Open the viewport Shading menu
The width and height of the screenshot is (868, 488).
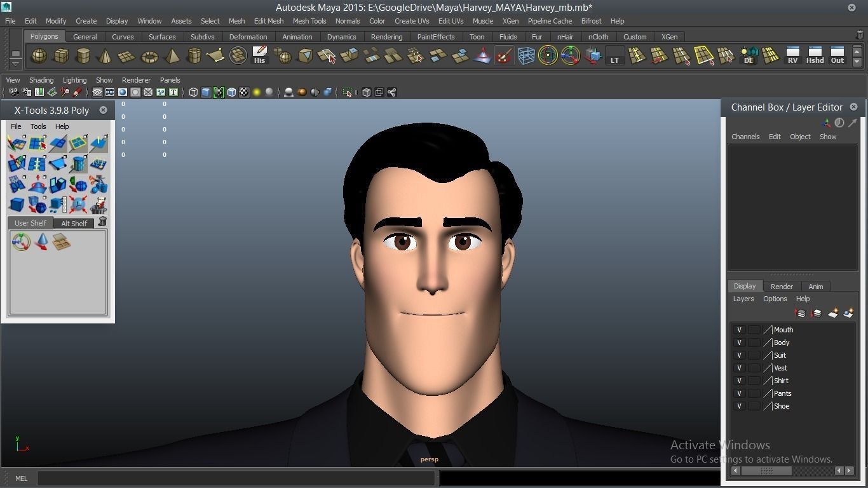tap(41, 80)
